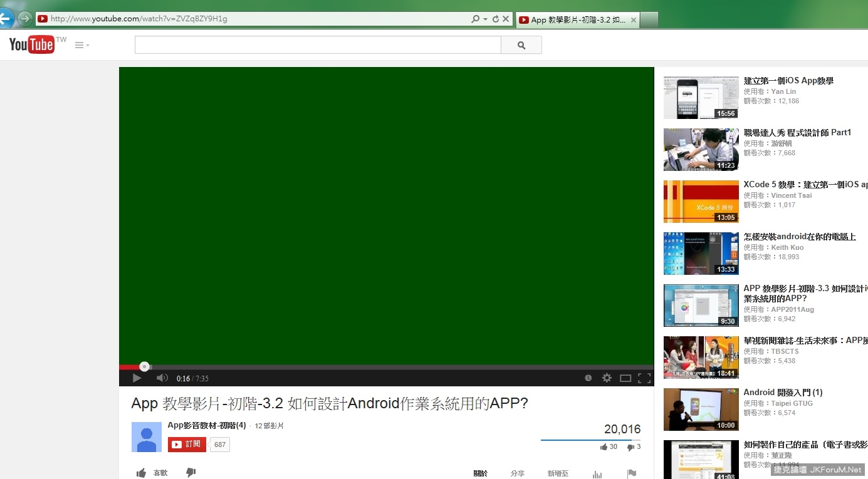Toggle the thumbs down dislike button
This screenshot has height=479, width=868.
191,473
